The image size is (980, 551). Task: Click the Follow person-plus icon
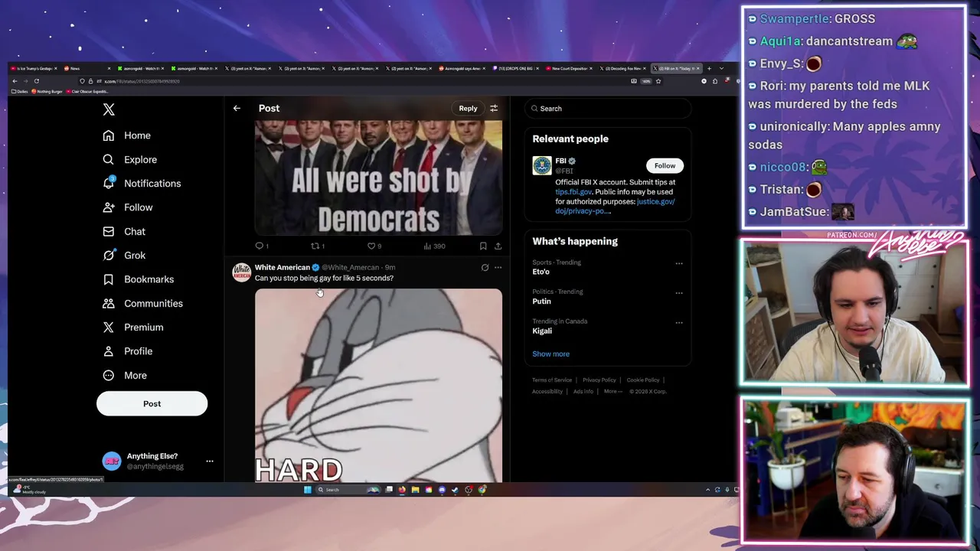tap(109, 207)
